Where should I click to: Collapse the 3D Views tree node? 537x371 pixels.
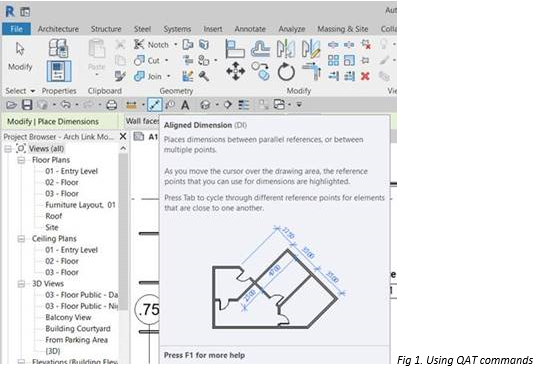tap(21, 284)
